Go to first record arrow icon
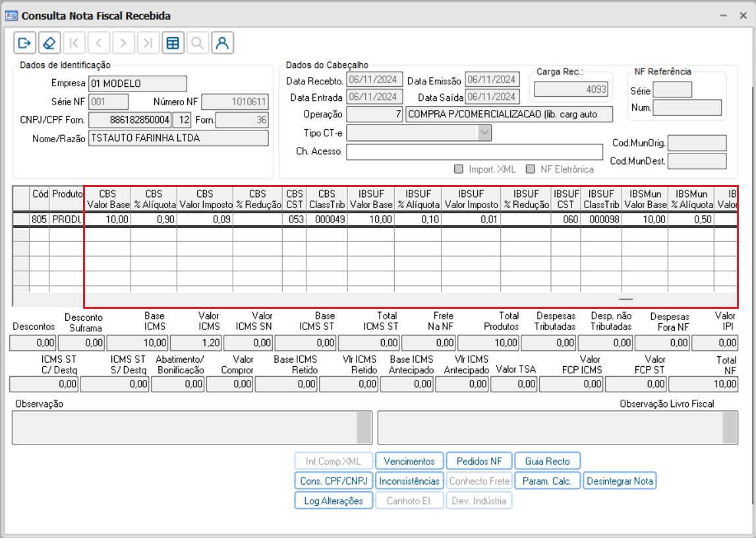The image size is (756, 538). [x=74, y=43]
